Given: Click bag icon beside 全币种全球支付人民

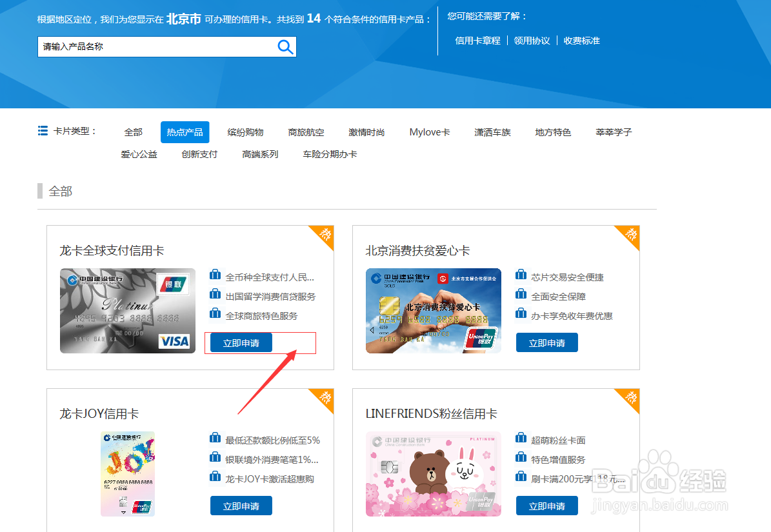Looking at the screenshot, I should point(215,274).
